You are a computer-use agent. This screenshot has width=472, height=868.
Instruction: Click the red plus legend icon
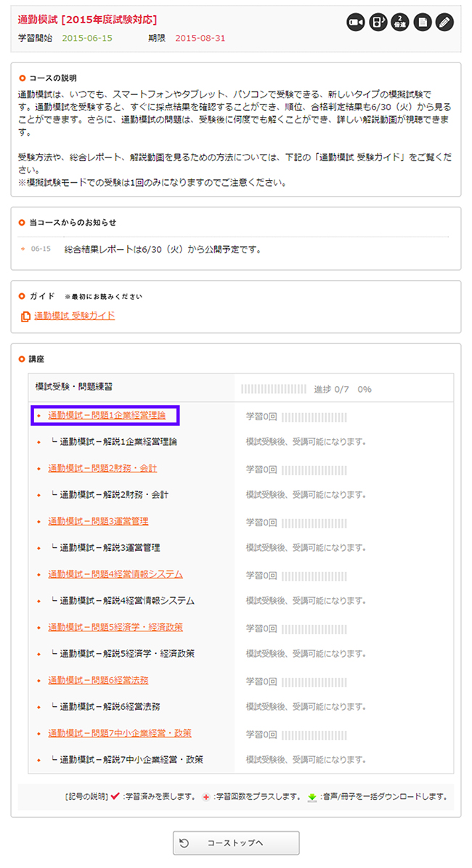tap(206, 796)
